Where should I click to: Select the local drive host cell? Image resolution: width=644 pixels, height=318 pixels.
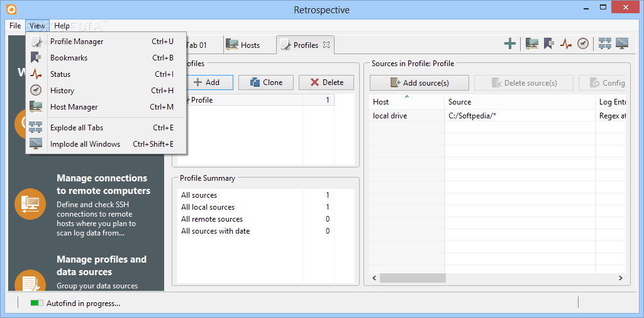(x=407, y=116)
